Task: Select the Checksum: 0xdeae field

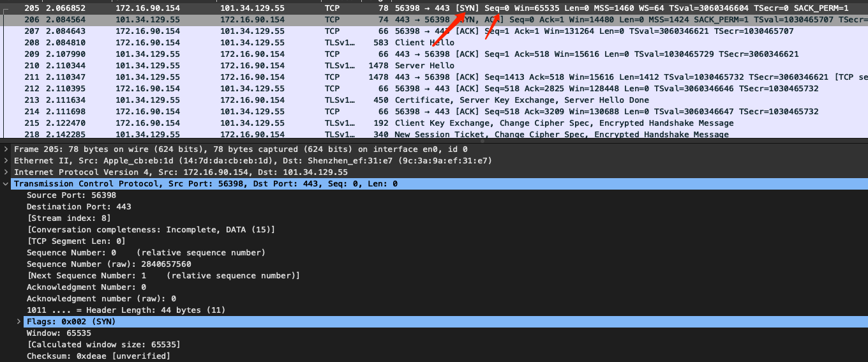Action: (98, 356)
